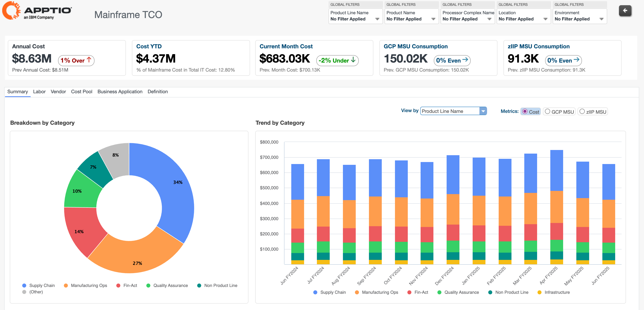Click Supply Chain legend dot under donut chart
Viewport: 644px width, 310px height.
tap(24, 286)
